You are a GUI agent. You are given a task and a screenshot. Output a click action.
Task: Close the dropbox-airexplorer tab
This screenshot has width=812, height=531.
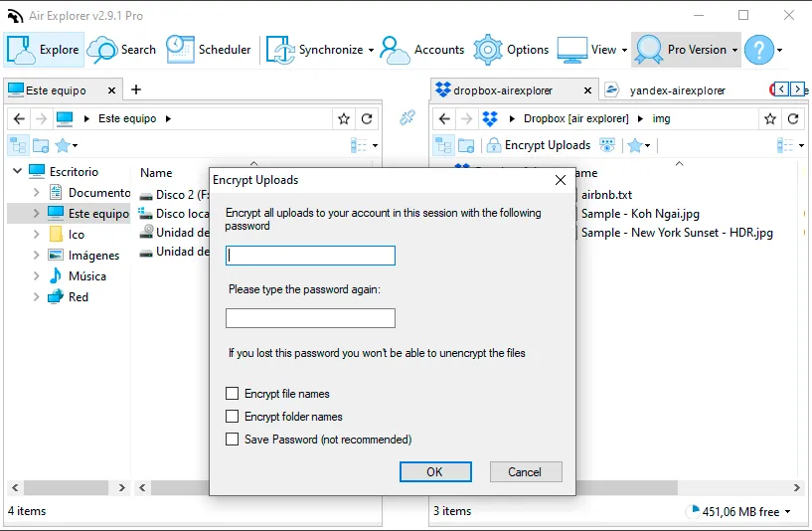[587, 90]
